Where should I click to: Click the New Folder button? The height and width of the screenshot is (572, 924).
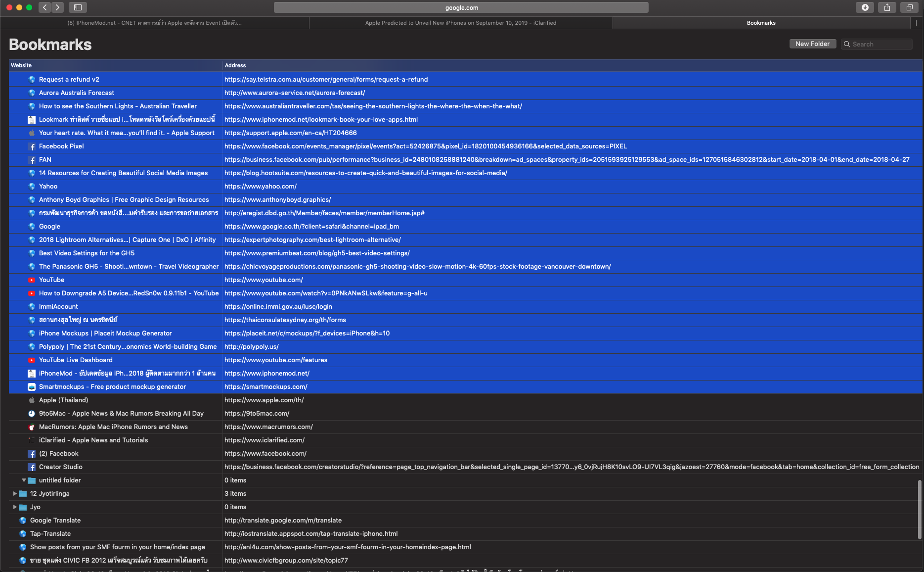[x=812, y=44]
